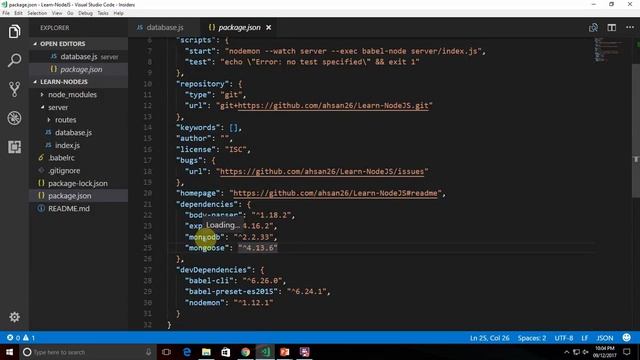This screenshot has width=640, height=360.
Task: Change indentation via Spaces: 2
Action: 532,338
